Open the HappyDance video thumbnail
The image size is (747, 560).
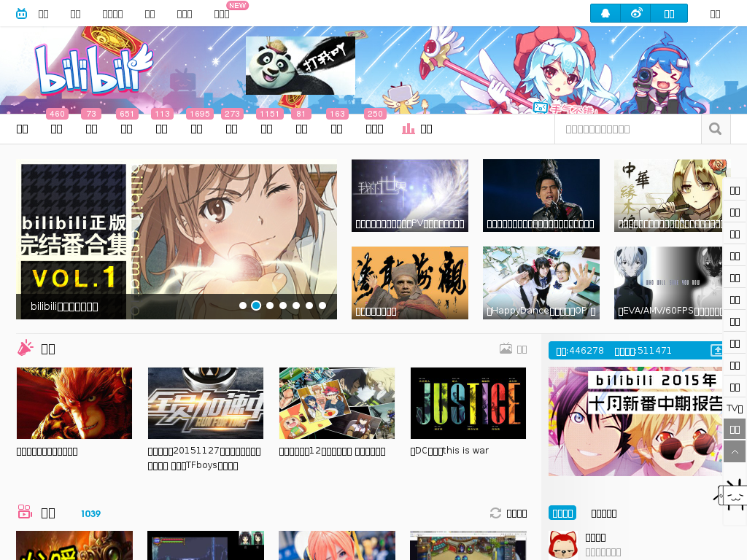tap(541, 283)
